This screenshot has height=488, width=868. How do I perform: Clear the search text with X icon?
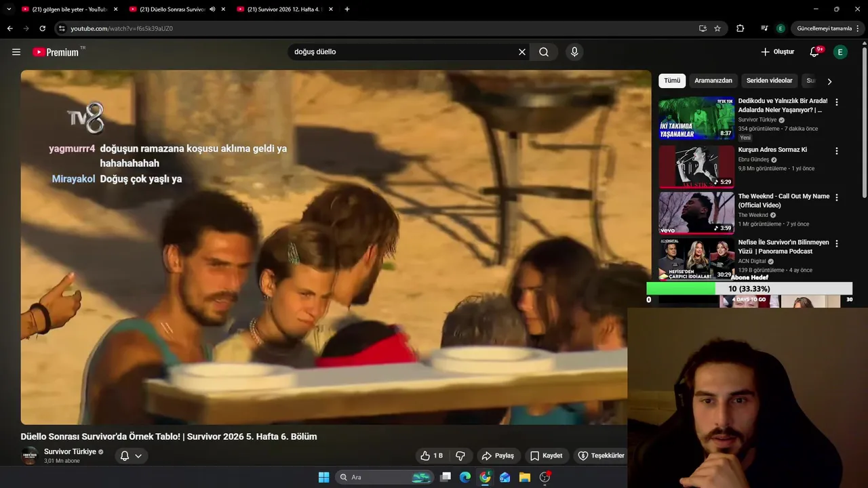[x=522, y=52]
